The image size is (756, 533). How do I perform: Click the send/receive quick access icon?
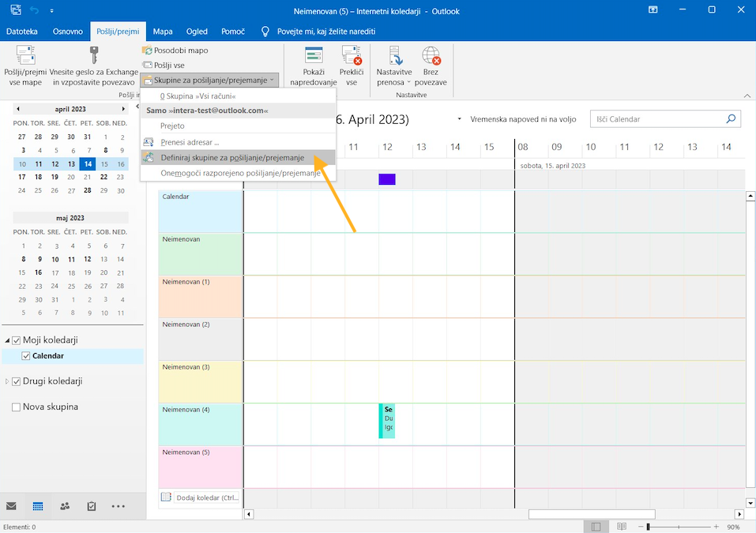16,9
